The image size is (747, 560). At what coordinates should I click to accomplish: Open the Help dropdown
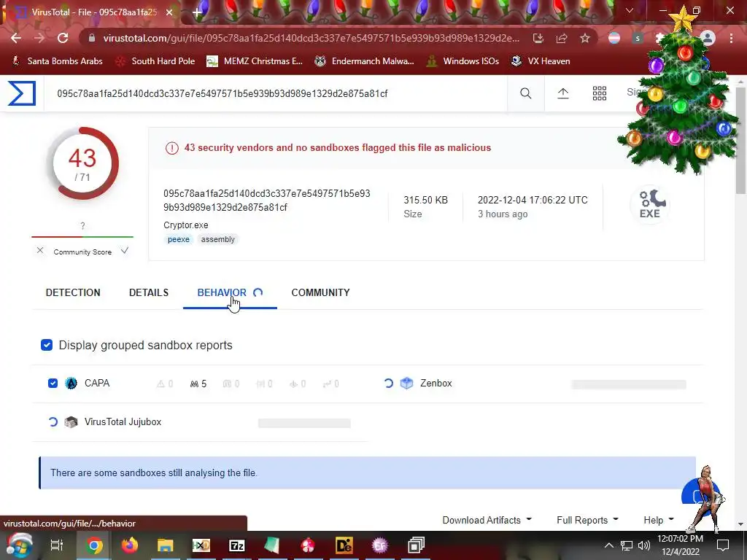click(659, 520)
